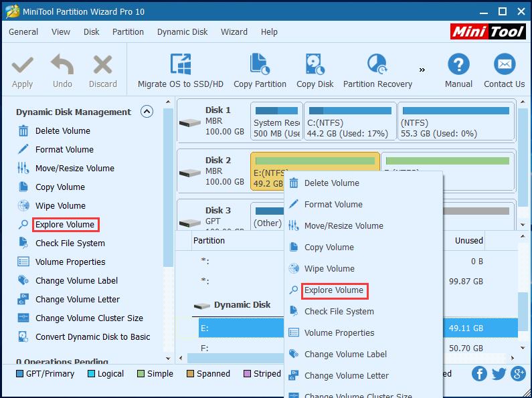Choose Change Volume Label in context menu
This screenshot has height=398, width=532.
(363, 355)
